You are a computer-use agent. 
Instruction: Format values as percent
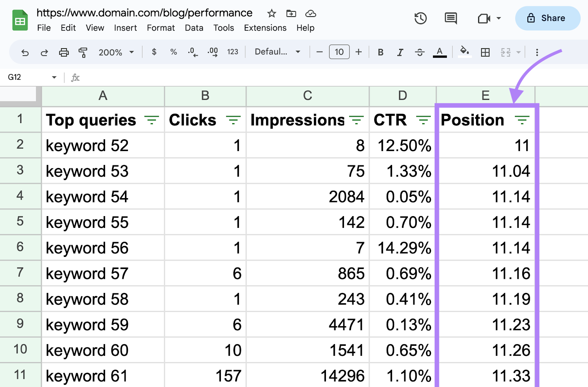173,52
